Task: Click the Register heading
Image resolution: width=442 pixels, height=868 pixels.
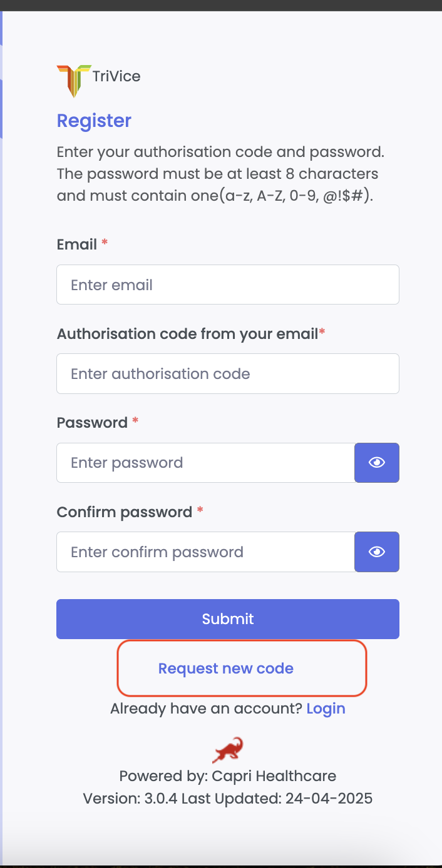Action: [94, 120]
